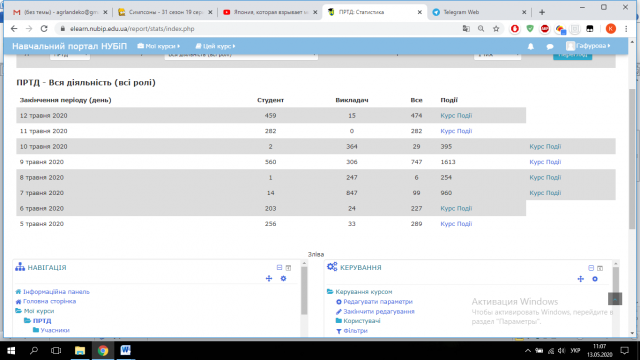Viewport: 640px width, 360px height.
Task: Open a new browser tab
Action: [x=542, y=12]
